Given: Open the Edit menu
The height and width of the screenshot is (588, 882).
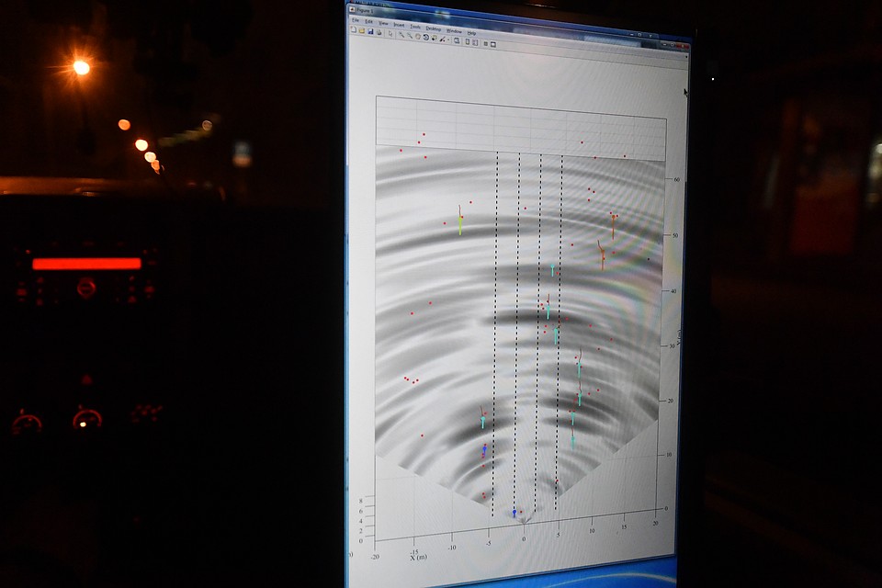Looking at the screenshot, I should tap(369, 21).
